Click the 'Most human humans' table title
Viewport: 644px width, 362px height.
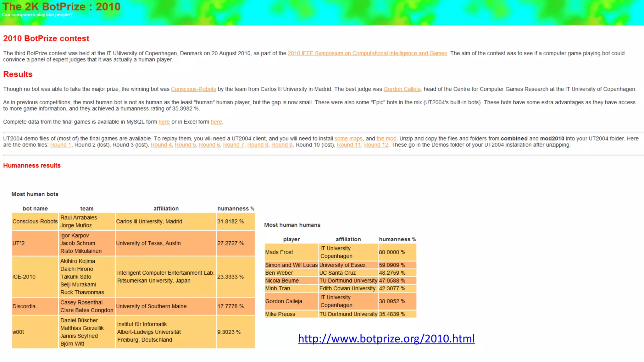(292, 225)
